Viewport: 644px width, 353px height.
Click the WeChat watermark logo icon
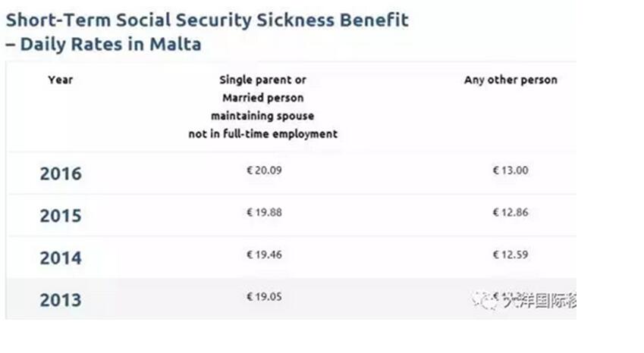484,301
